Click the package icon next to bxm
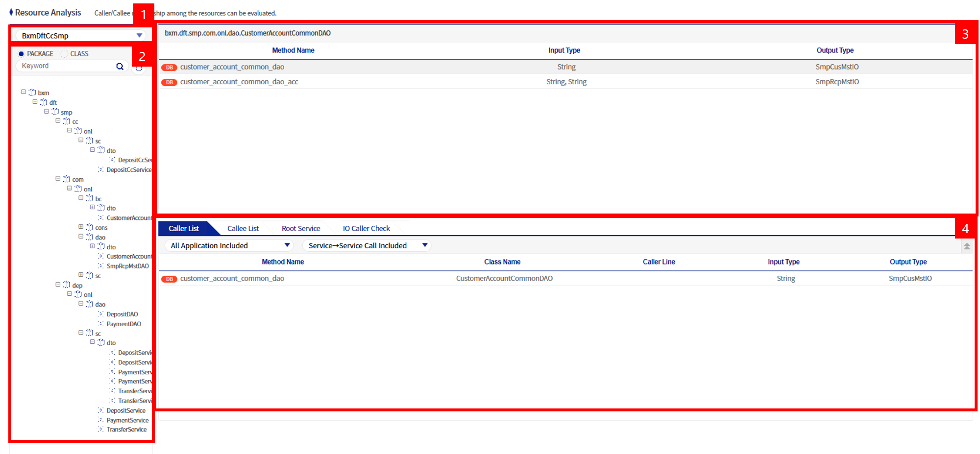 pos(32,93)
